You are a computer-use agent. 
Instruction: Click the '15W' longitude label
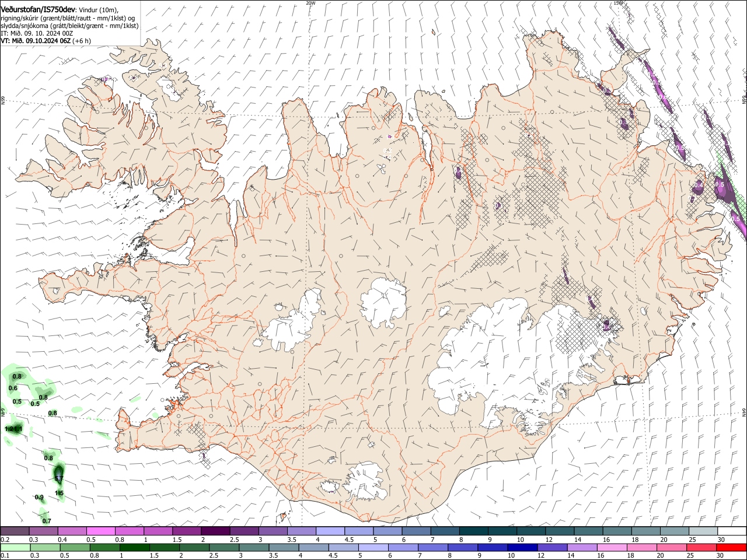click(618, 3)
